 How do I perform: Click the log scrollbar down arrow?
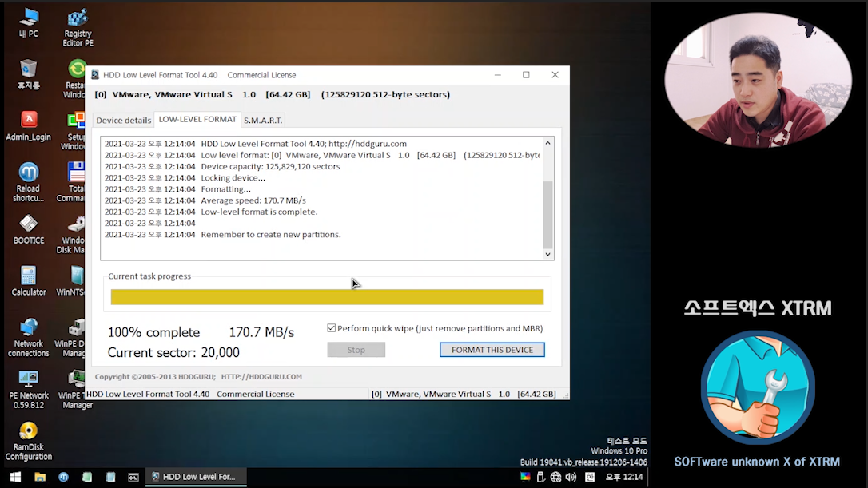pos(547,255)
